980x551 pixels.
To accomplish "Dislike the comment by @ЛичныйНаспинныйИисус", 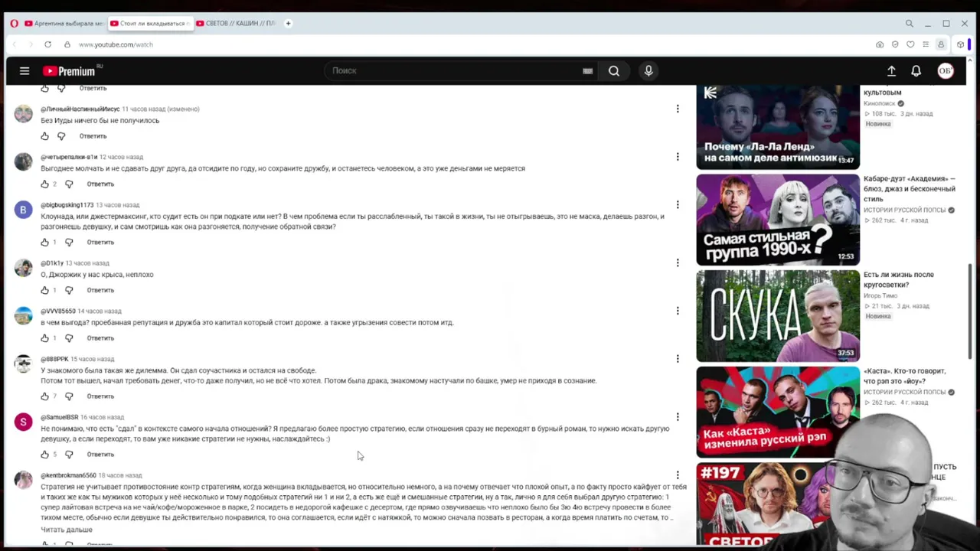I will (x=61, y=136).
